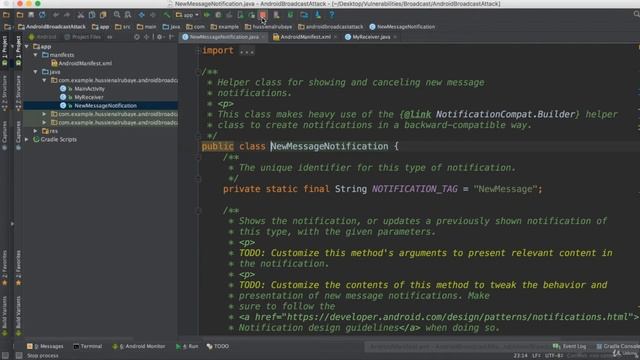This screenshot has height=360, width=640.
Task: Open the app run configuration dropdown
Action: click(187, 15)
